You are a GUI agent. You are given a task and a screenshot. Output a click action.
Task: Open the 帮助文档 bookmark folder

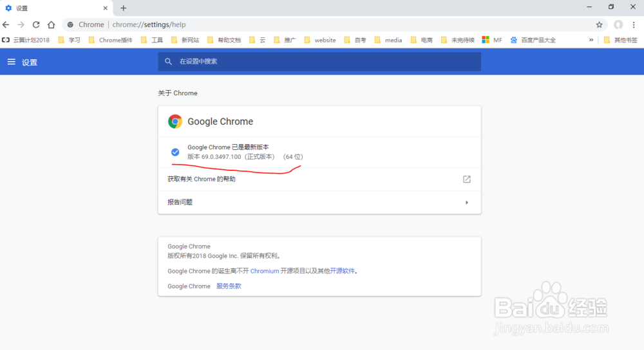pos(224,40)
